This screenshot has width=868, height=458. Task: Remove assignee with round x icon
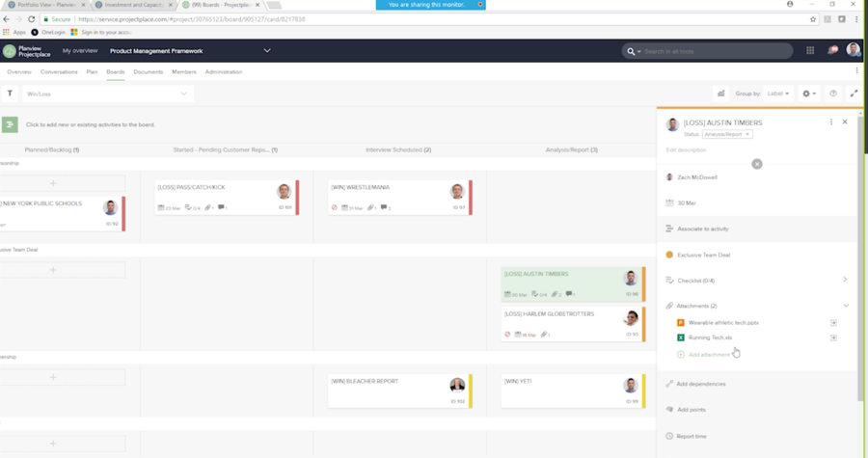pyautogui.click(x=757, y=164)
